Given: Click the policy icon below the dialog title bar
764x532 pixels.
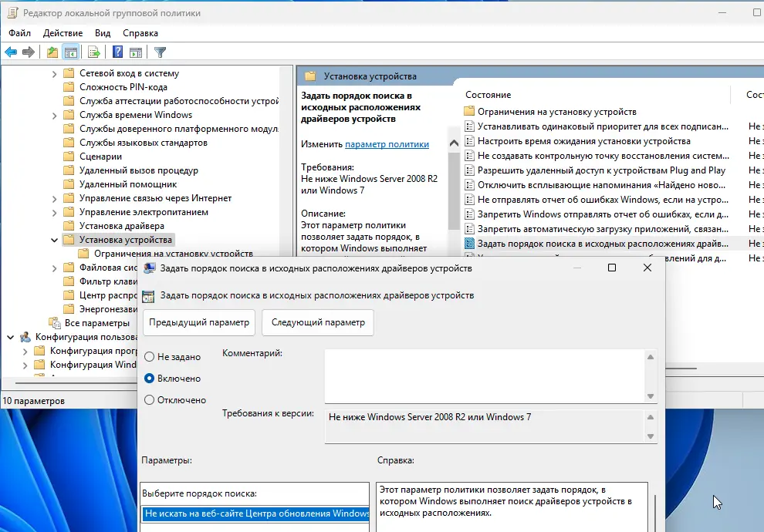Looking at the screenshot, I should 148,296.
